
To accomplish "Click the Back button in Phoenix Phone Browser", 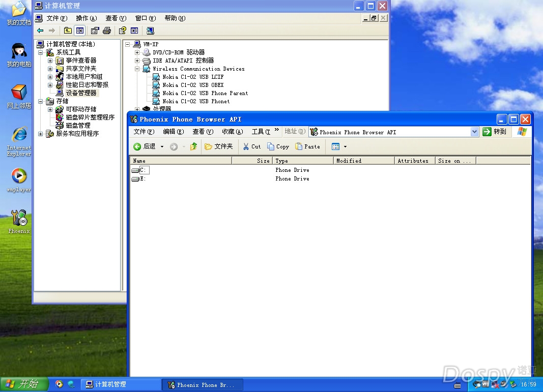I will coord(145,147).
